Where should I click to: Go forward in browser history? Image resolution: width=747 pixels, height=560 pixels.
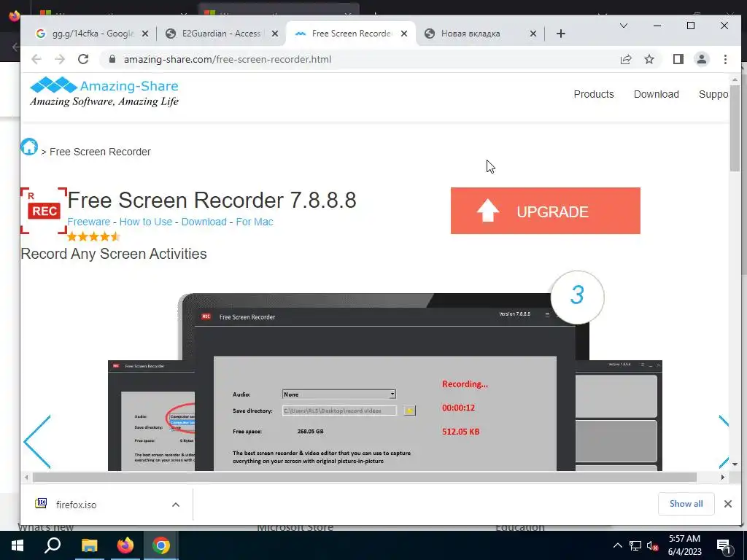click(60, 60)
